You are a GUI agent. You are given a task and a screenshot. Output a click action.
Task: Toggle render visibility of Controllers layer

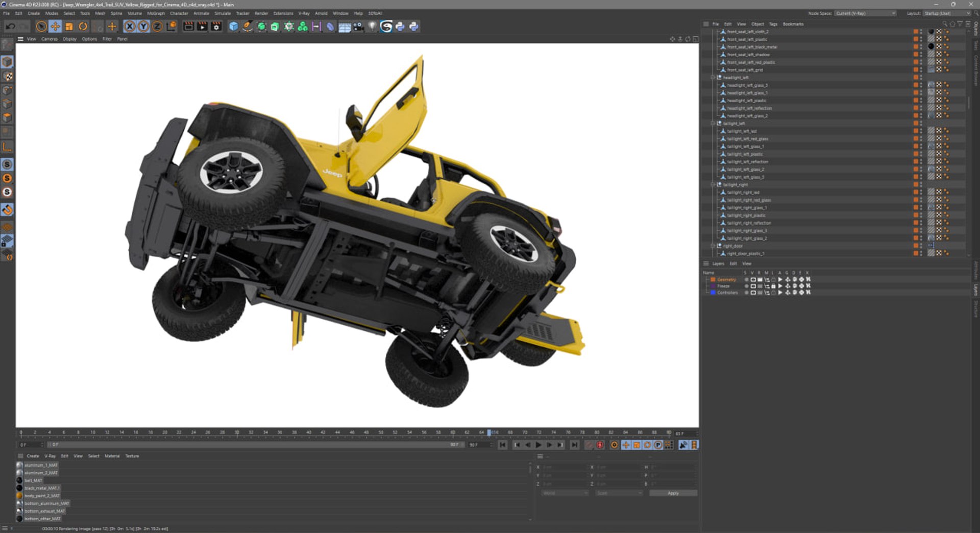(759, 293)
